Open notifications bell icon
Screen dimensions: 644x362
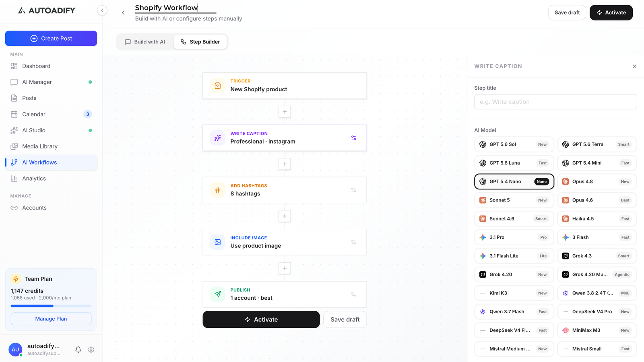pyautogui.click(x=78, y=350)
